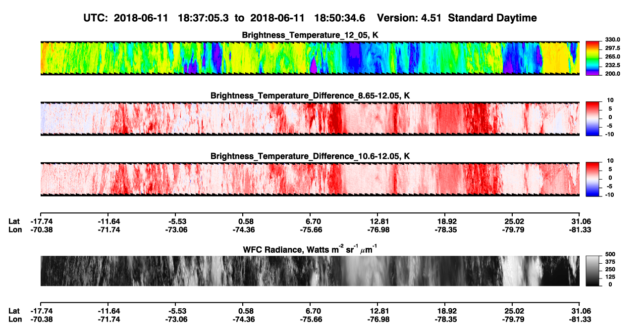Click upper axis longitude -81.33

[x=580, y=230]
